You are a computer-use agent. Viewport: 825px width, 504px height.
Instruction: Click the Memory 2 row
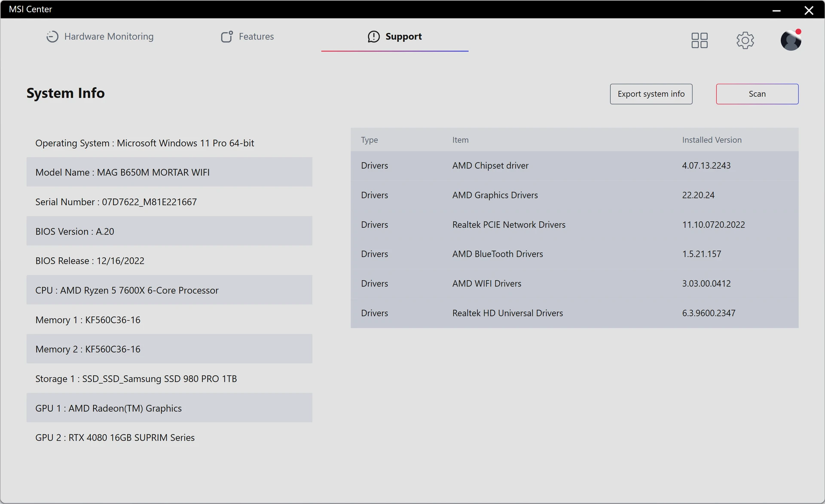coord(169,349)
